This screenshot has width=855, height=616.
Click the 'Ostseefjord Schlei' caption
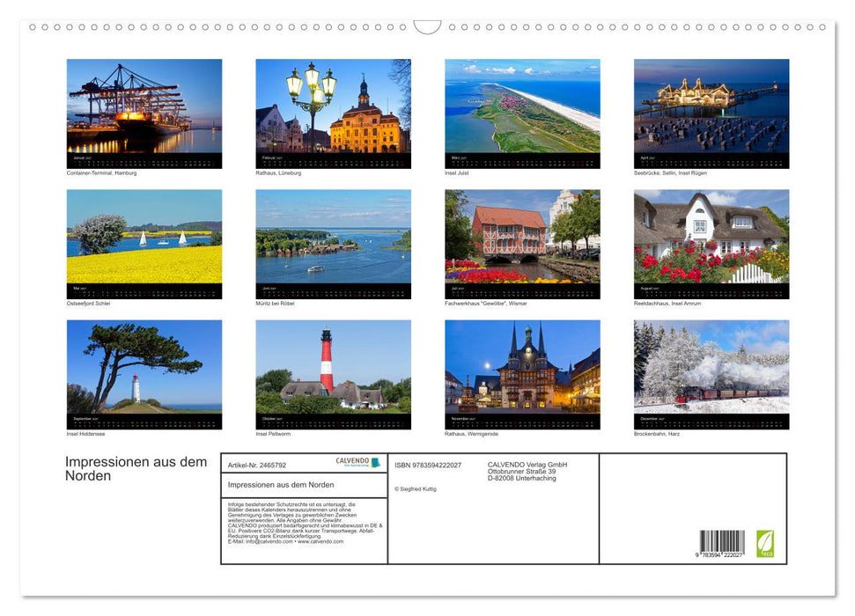click(x=88, y=303)
